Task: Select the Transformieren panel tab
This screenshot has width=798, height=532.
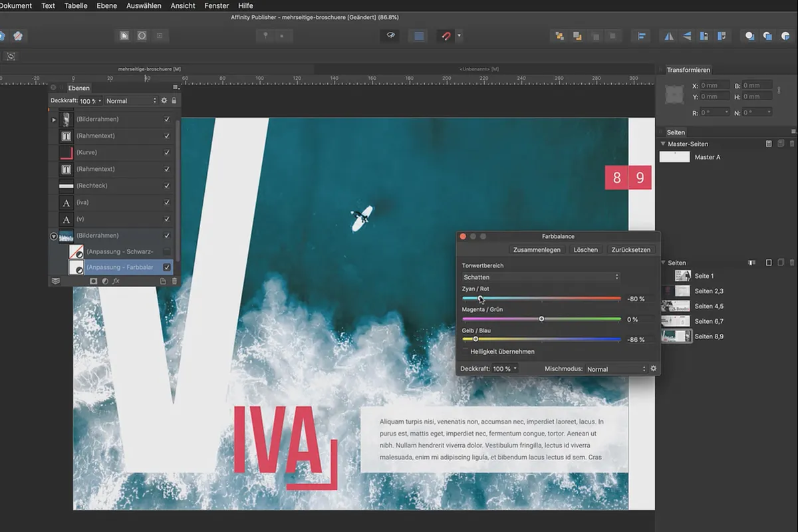Action: click(688, 70)
